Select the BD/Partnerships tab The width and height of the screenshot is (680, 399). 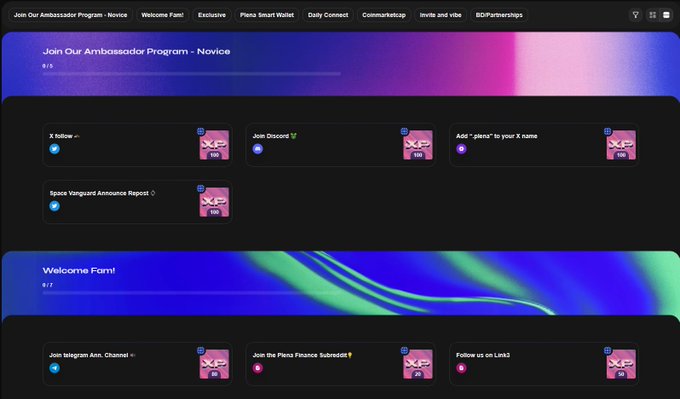(499, 15)
